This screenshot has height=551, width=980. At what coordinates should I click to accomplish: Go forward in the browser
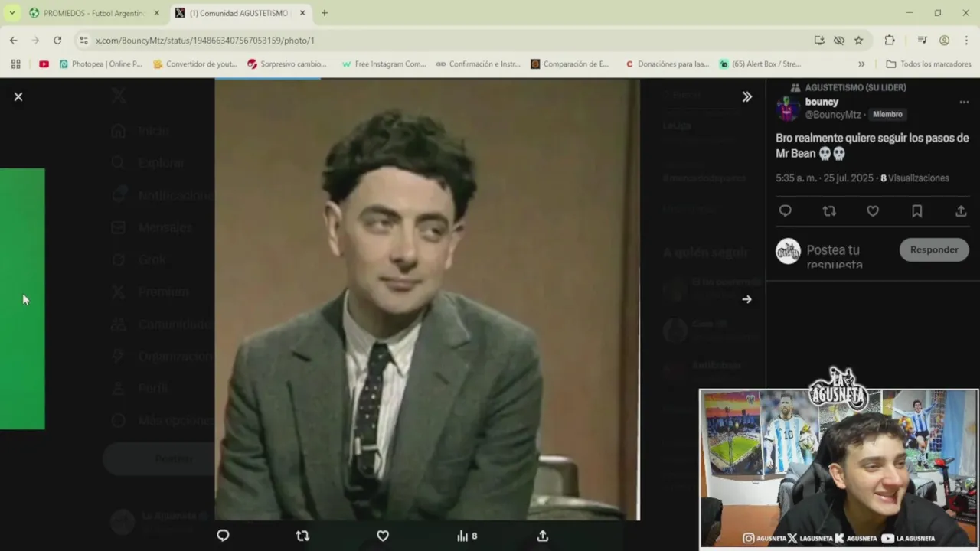[x=35, y=41]
